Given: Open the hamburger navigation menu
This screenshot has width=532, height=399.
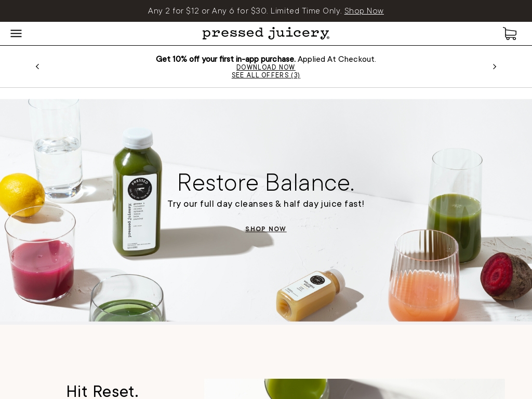Looking at the screenshot, I should (16, 33).
